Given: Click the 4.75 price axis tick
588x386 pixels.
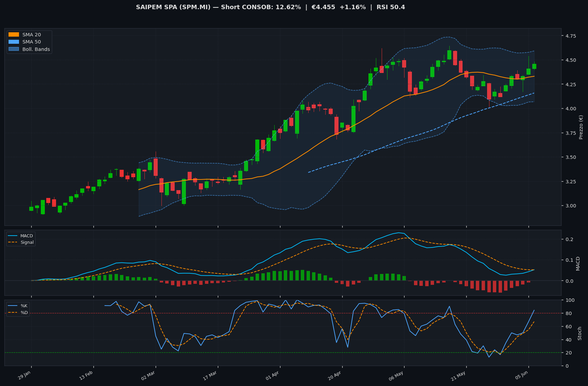Looking at the screenshot, I should pos(570,36).
